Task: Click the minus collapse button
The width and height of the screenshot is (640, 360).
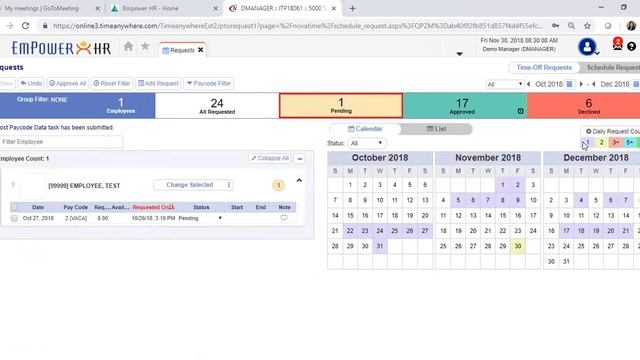Action: pyautogui.click(x=300, y=158)
